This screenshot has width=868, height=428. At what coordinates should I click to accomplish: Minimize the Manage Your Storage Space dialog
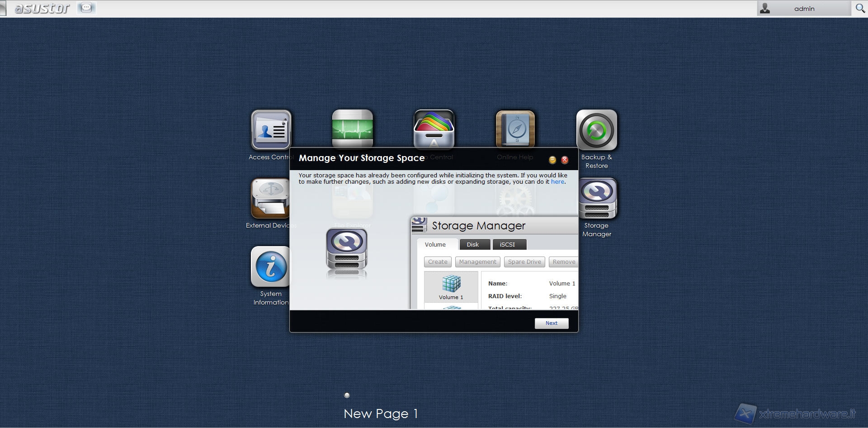pyautogui.click(x=552, y=160)
